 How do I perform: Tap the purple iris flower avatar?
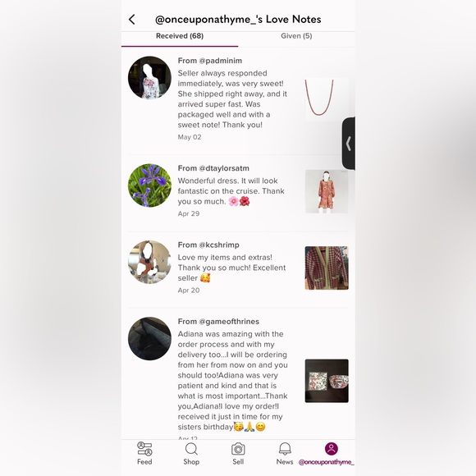click(x=149, y=185)
